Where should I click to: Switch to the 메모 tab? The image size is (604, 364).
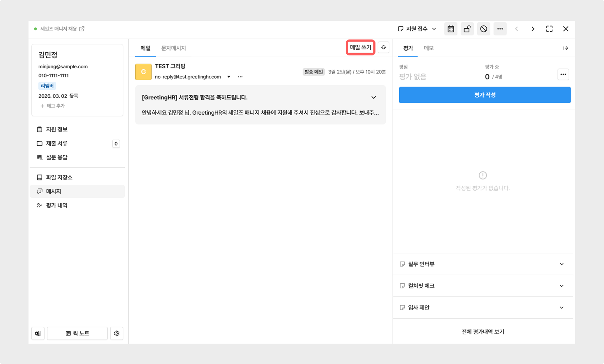pyautogui.click(x=429, y=48)
